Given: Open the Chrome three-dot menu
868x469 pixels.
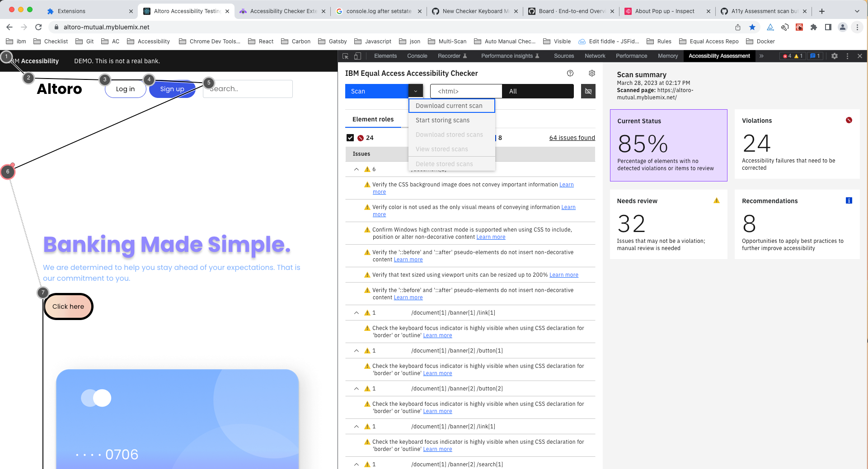Looking at the screenshot, I should click(x=857, y=27).
